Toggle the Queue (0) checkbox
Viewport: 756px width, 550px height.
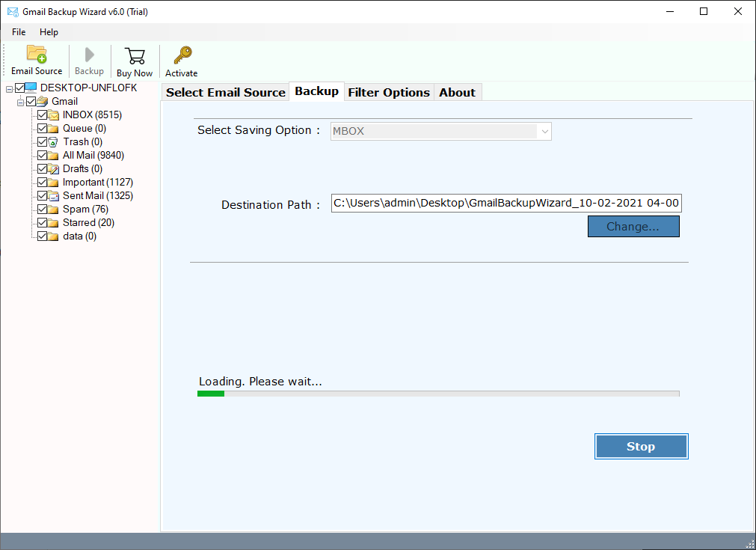(42, 129)
